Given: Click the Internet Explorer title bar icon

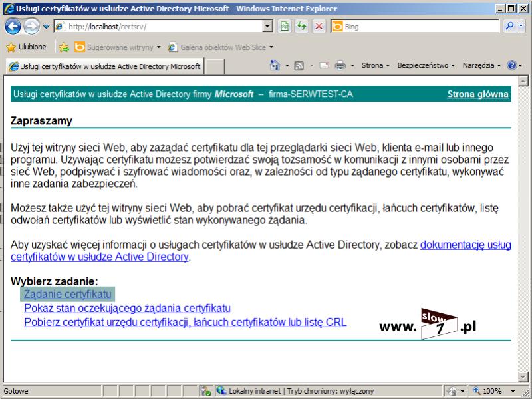Looking at the screenshot, I should click(9, 8).
